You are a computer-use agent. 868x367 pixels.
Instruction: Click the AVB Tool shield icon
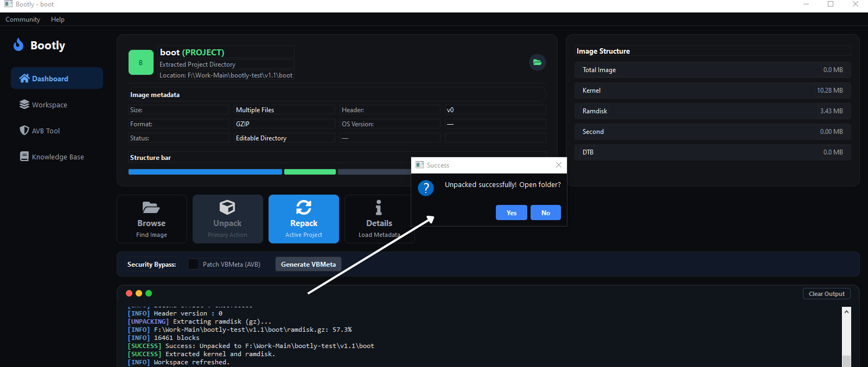24,130
